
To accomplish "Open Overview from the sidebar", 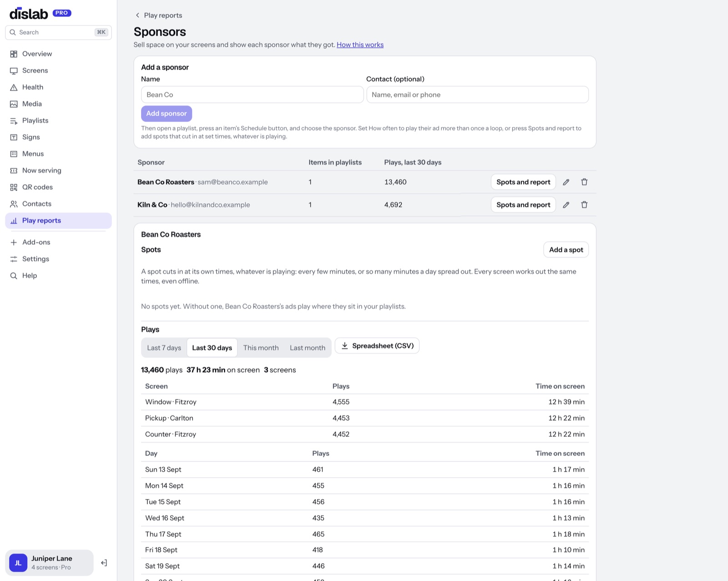I will tap(58, 54).
